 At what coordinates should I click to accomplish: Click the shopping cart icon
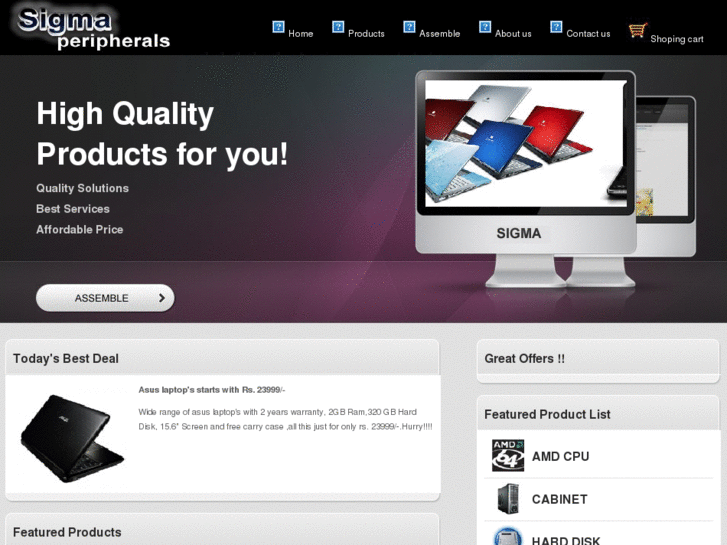(638, 31)
